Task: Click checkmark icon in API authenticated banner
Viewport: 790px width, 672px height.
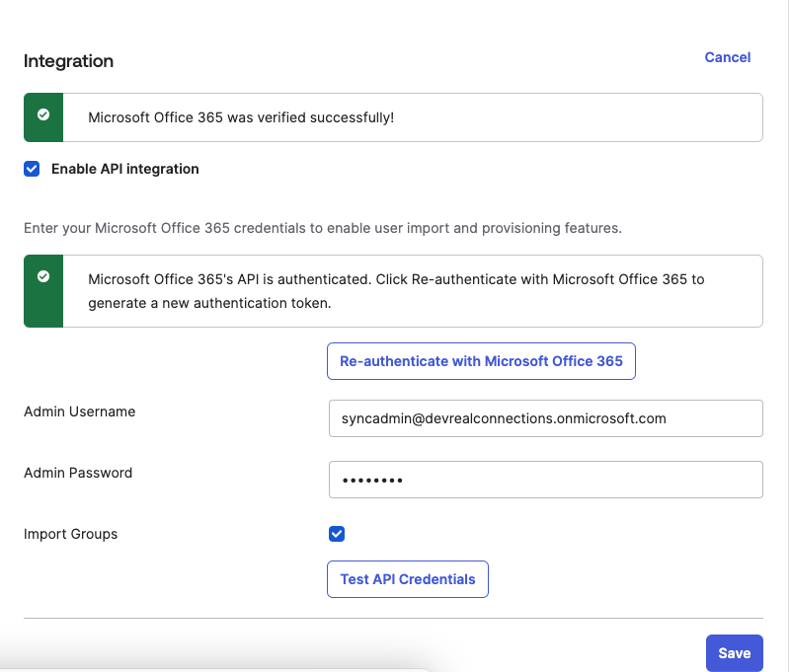Action: 43,276
